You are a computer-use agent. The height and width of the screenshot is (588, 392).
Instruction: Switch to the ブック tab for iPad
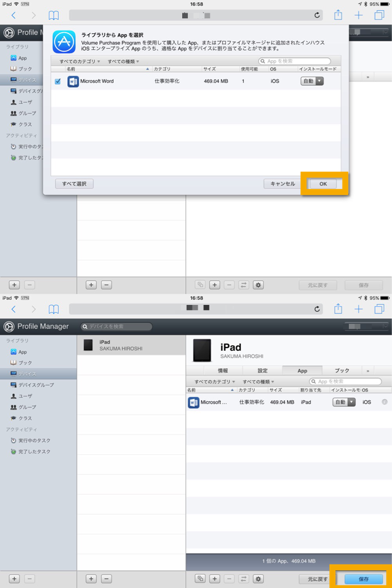[x=342, y=370]
